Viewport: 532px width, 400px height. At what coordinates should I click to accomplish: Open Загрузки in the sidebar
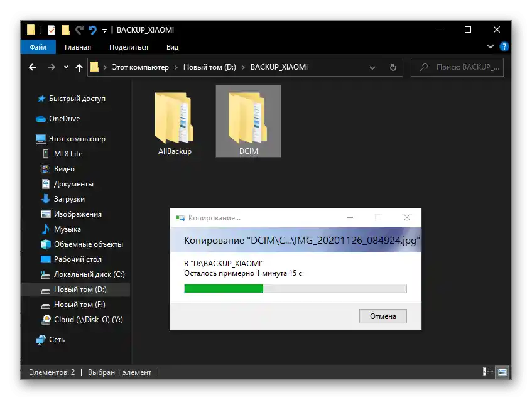[69, 199]
